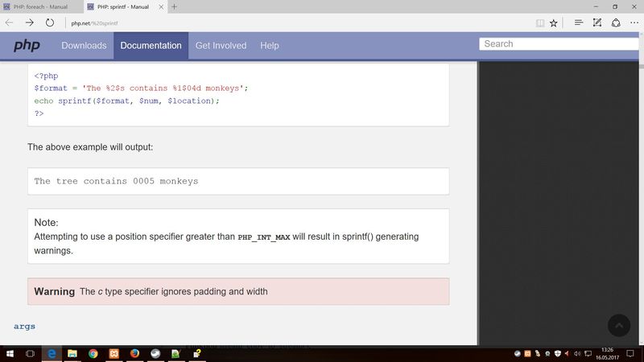The width and height of the screenshot is (644, 362).
Task: Open the Edge Hub panel
Action: (579, 23)
